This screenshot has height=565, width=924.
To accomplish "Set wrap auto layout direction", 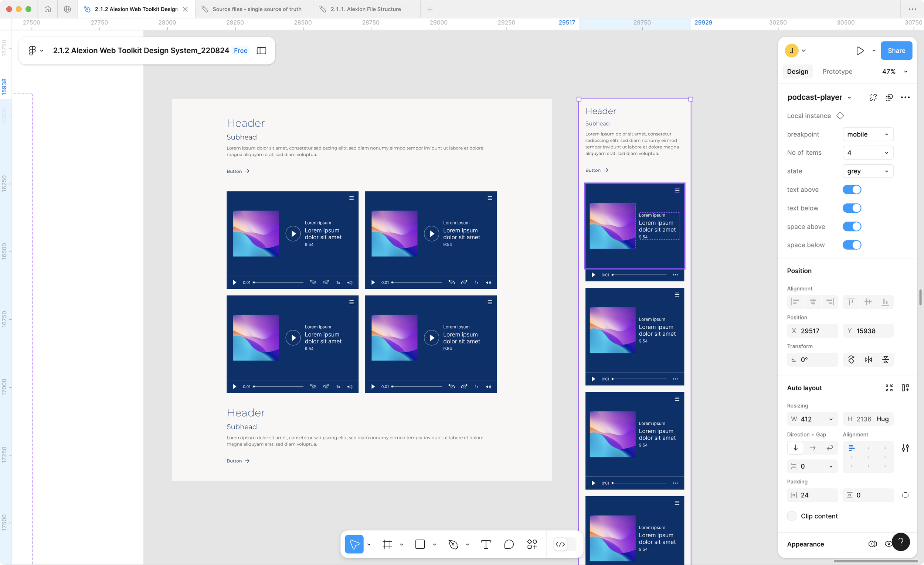I will click(x=829, y=448).
